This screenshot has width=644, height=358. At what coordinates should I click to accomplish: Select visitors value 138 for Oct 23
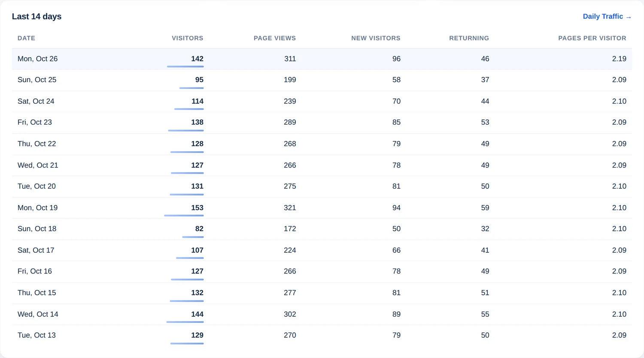pyautogui.click(x=197, y=122)
